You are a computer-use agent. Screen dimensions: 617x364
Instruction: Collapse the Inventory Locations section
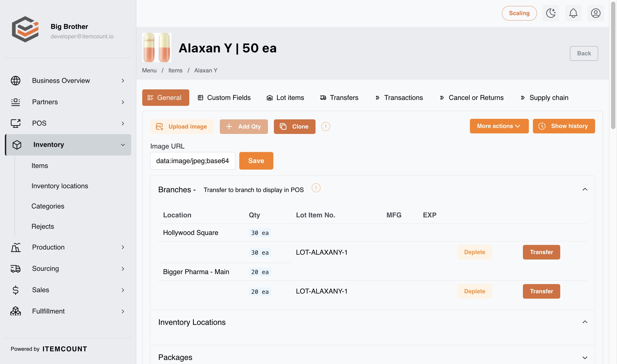[585, 322]
